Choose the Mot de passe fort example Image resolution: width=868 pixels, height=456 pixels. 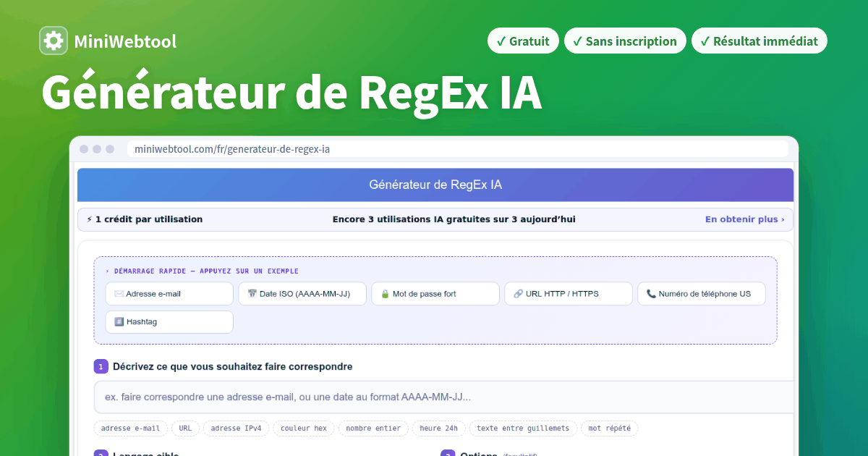435,294
